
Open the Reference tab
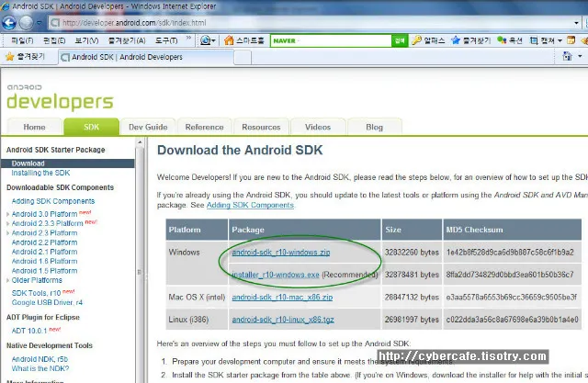pyautogui.click(x=204, y=127)
